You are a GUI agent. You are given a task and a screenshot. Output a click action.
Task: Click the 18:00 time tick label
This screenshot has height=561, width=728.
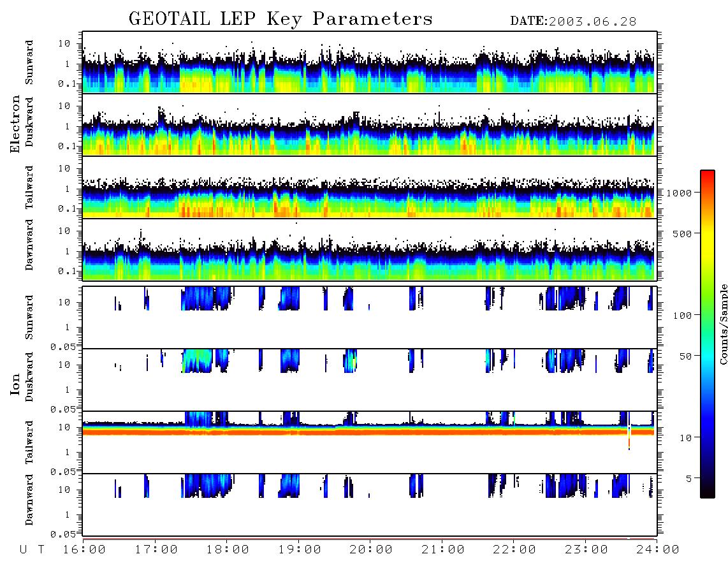click(228, 550)
